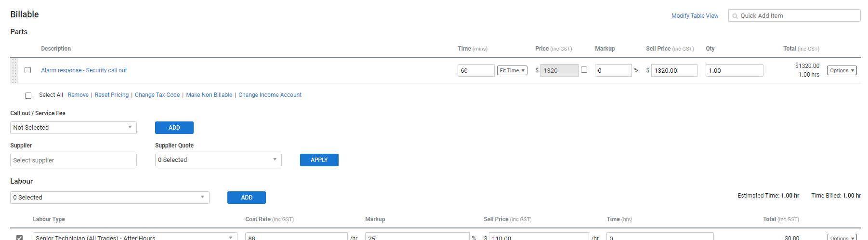Click the labour Cost Rate (inc GST) header
The image size is (868, 240).
tap(269, 219)
